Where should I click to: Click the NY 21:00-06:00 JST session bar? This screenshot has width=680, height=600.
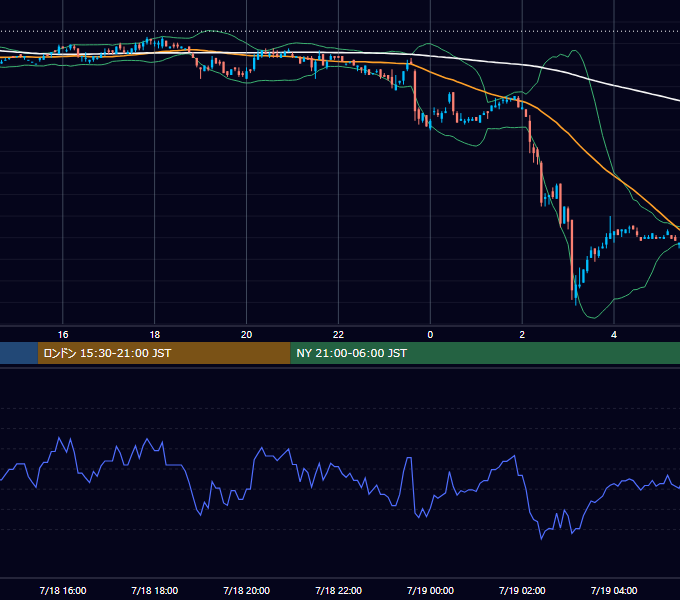tap(485, 353)
